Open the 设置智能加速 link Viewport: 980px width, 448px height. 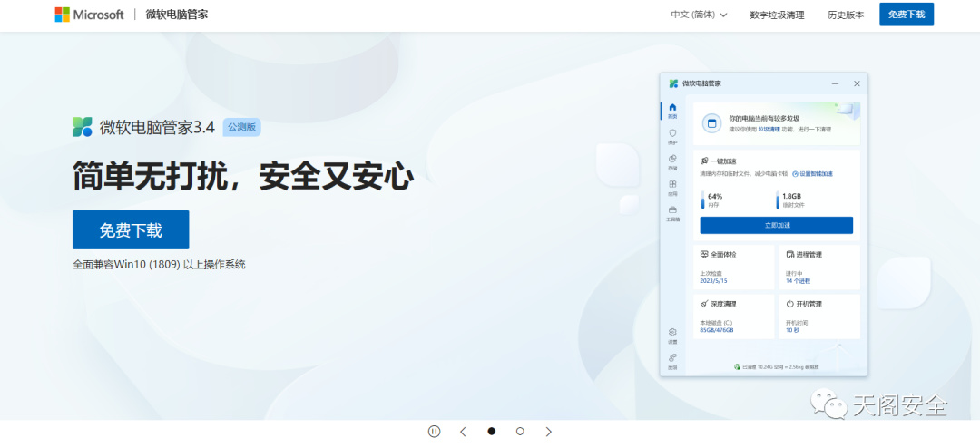[812, 174]
